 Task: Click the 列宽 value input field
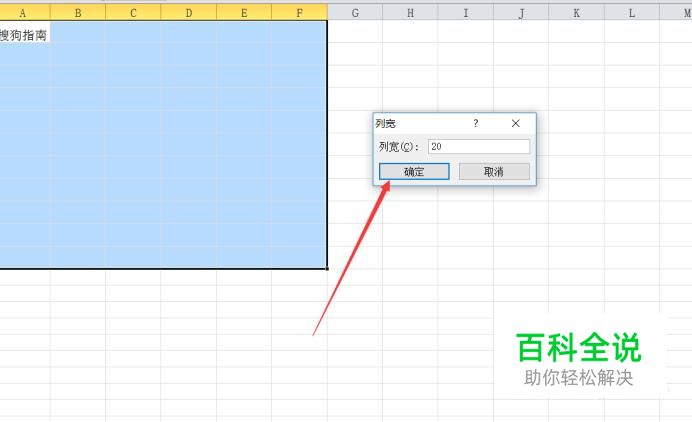click(x=478, y=147)
